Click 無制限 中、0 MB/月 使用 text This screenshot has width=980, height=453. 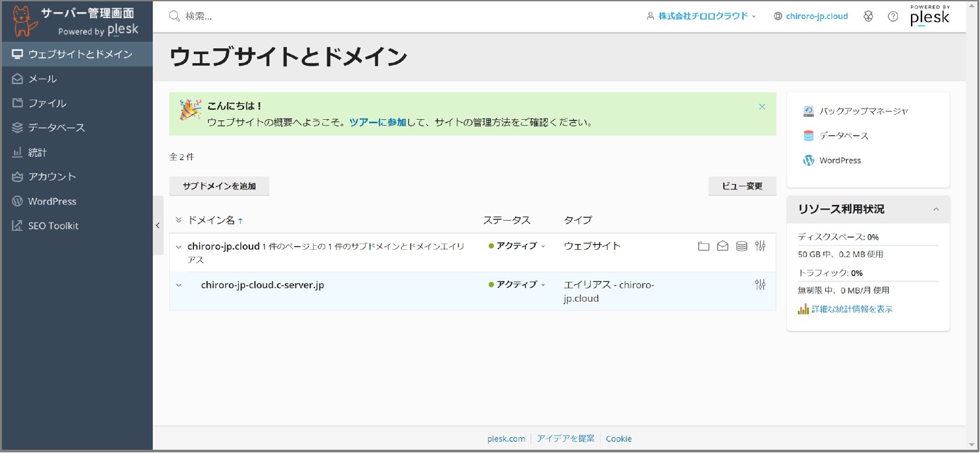843,290
